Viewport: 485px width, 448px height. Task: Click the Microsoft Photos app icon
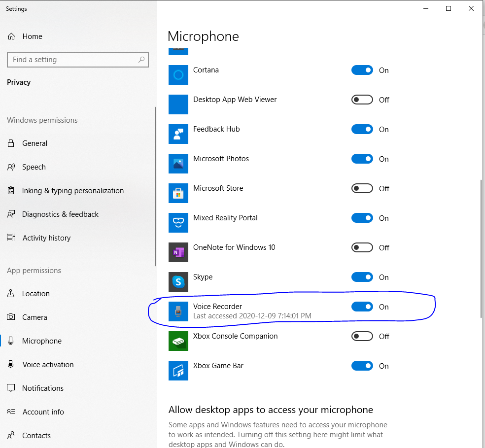178,164
